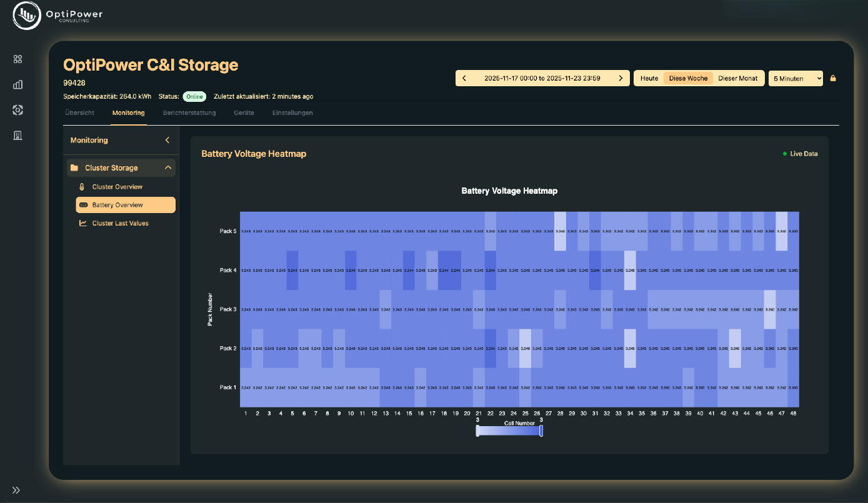Click the Pack 4 axis label

coord(228,271)
